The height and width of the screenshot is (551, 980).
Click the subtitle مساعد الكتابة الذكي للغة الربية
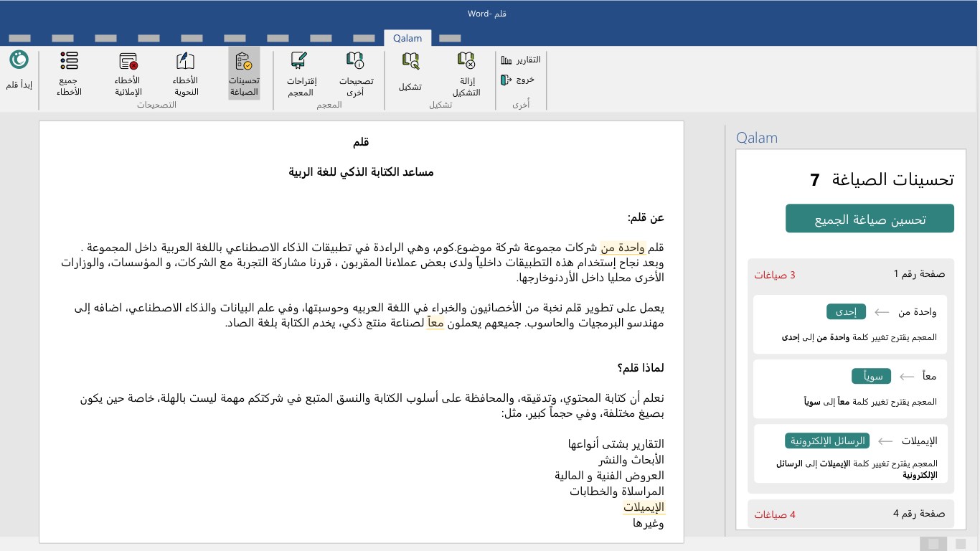point(362,172)
